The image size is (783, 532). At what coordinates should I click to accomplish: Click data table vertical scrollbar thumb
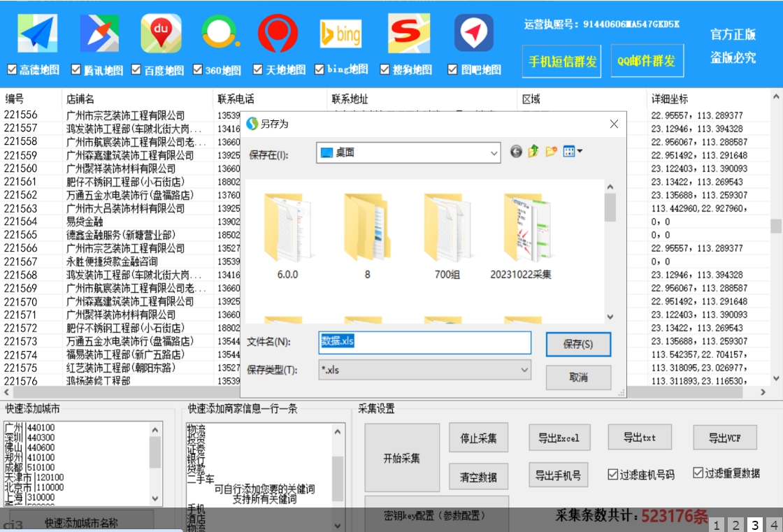point(776,226)
